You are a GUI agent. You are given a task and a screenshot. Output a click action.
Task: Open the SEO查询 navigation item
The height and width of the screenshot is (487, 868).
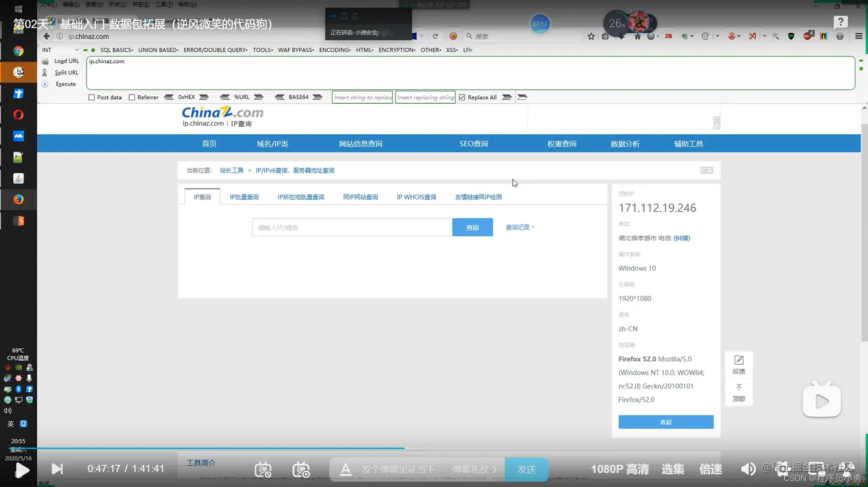pyautogui.click(x=474, y=144)
